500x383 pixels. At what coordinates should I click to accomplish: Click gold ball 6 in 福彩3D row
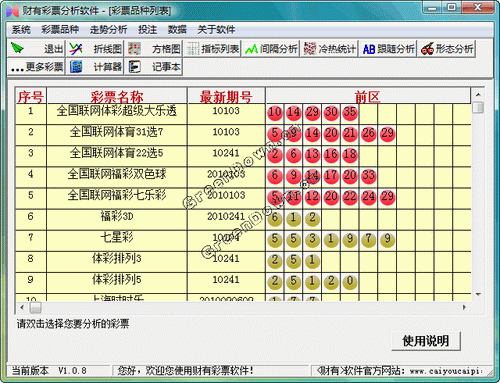tap(275, 218)
